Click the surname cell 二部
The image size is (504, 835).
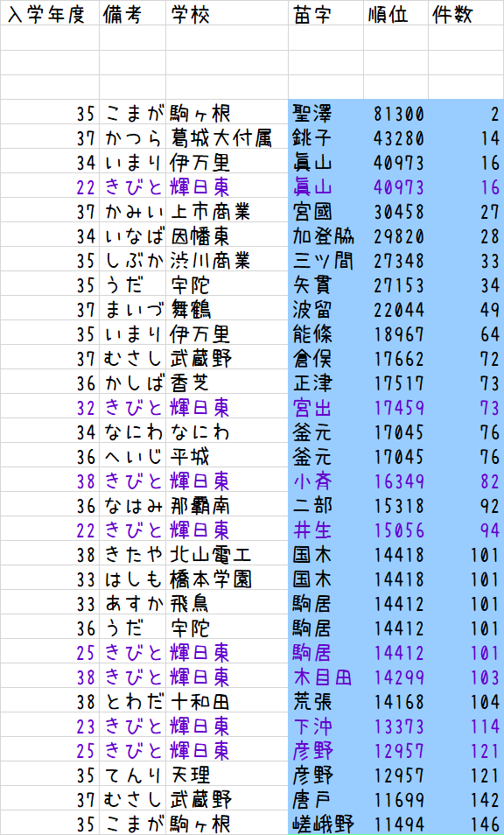pos(326,504)
